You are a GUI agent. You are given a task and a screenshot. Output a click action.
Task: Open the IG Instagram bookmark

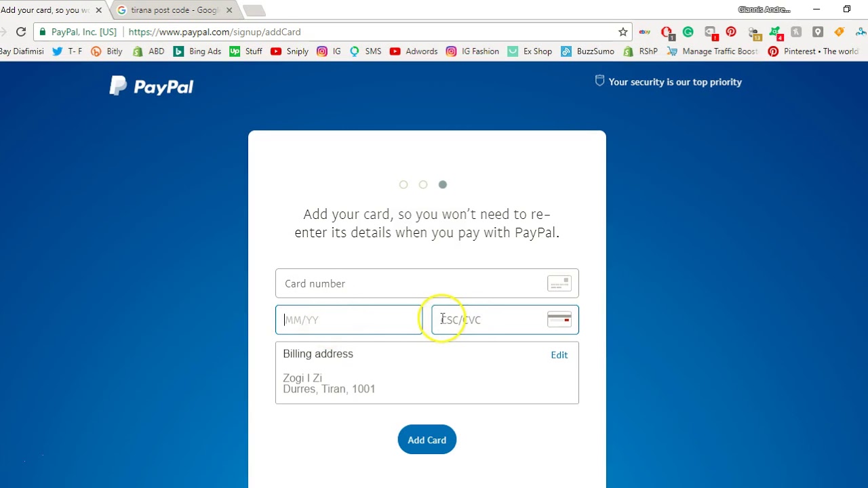(x=329, y=51)
